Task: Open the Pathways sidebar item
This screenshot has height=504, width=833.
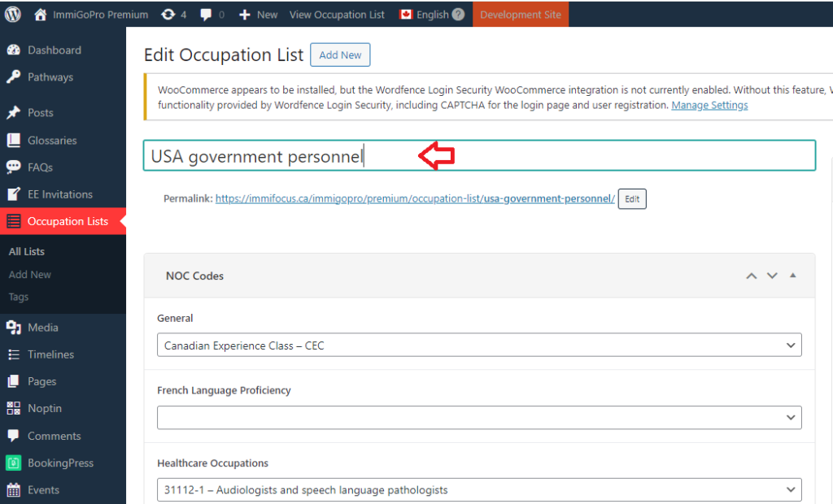Action: click(50, 77)
